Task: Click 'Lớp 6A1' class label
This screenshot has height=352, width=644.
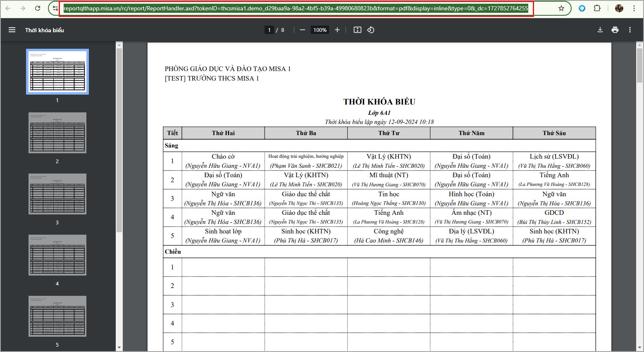Action: click(x=379, y=113)
